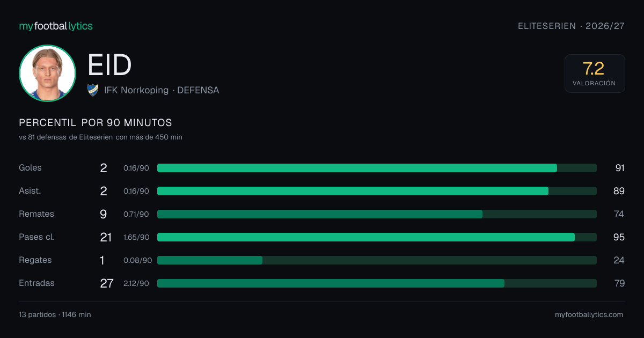Click the Percentil por 90 minutos heading
Image resolution: width=644 pixels, height=338 pixels.
96,123
